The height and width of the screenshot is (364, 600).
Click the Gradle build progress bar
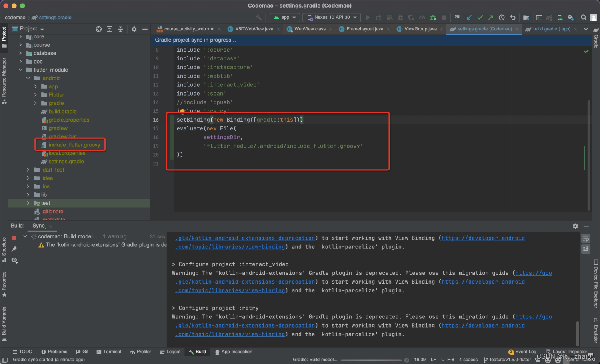pos(371,360)
